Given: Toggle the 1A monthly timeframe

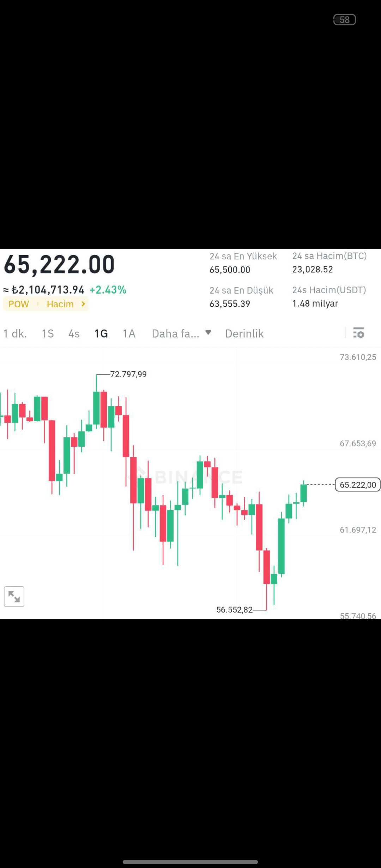Looking at the screenshot, I should 129,333.
